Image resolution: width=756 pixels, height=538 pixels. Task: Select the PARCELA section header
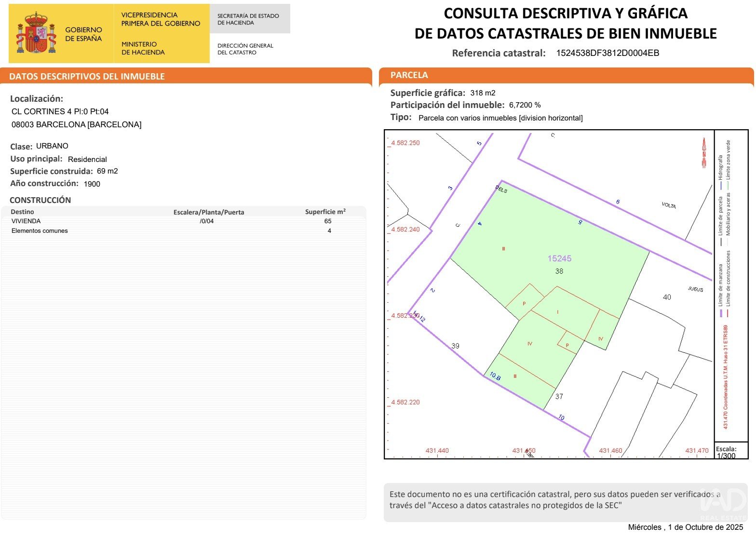[x=409, y=75]
